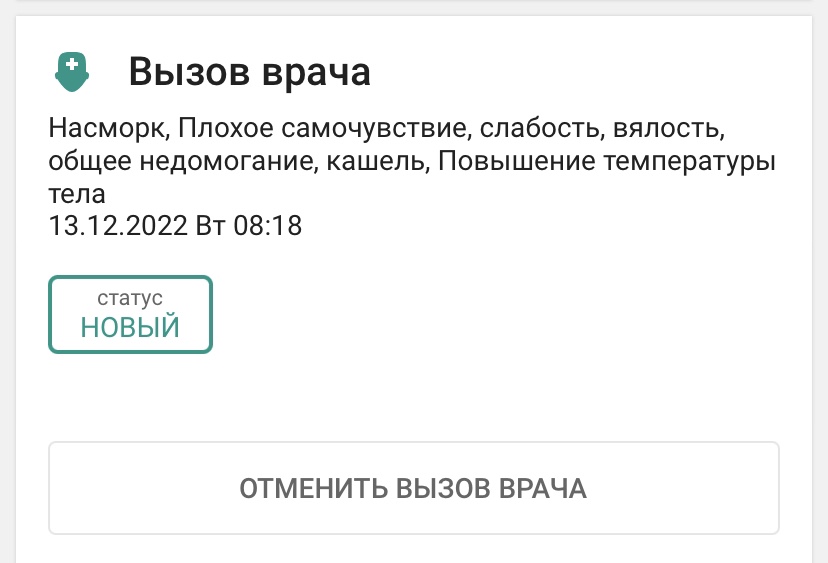The image size is (828, 563).
Task: Click "Плохое самочувствие" in the symptom list
Action: [322, 128]
